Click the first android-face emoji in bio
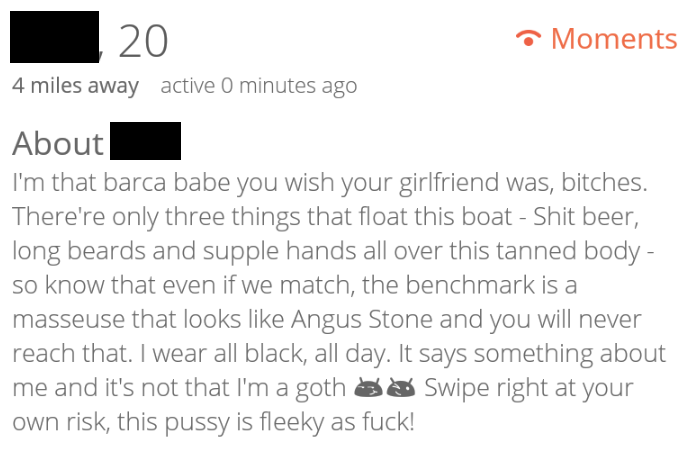 [x=368, y=387]
